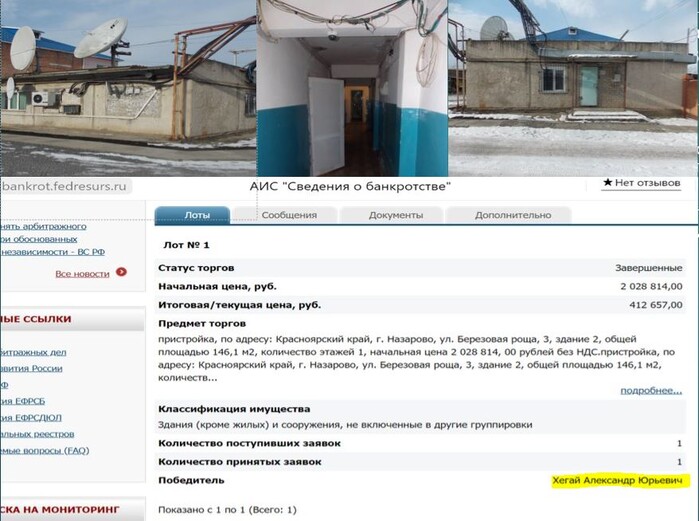Open the развития России sidebar link
Viewport: 699px width, 521px height.
pos(31,368)
